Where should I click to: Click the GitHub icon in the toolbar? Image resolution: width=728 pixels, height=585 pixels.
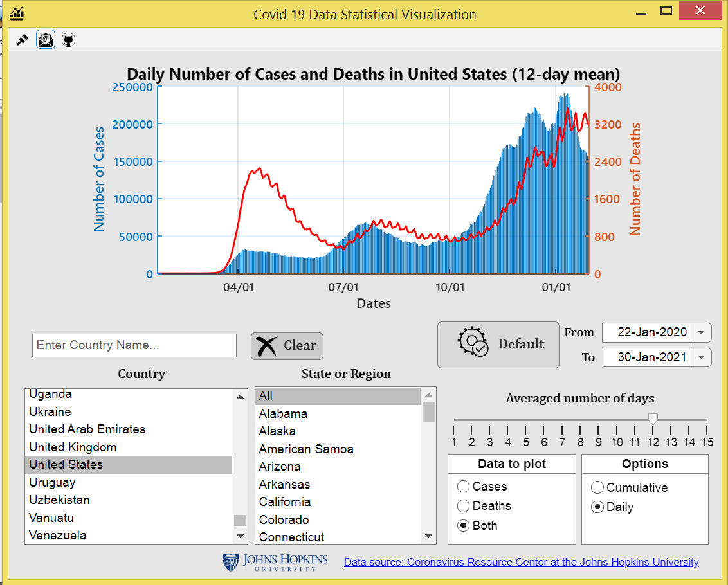click(x=68, y=39)
